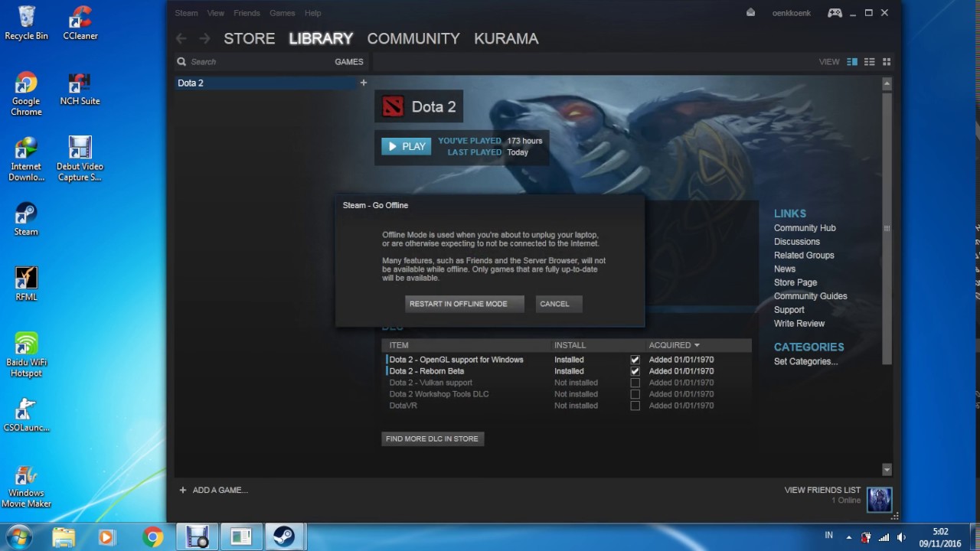Open the View menu
This screenshot has height=551, width=980.
[216, 13]
